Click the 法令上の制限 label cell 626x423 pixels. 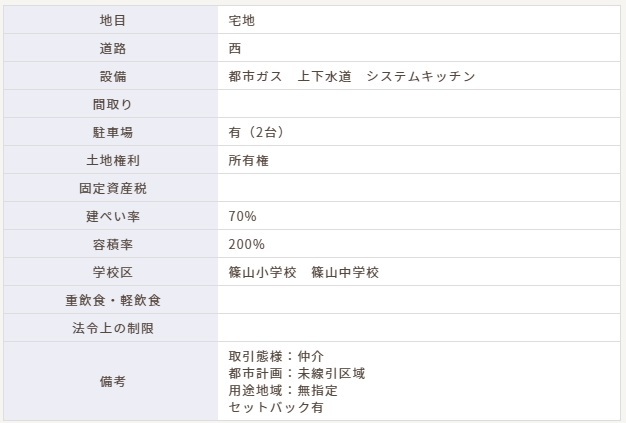click(111, 328)
